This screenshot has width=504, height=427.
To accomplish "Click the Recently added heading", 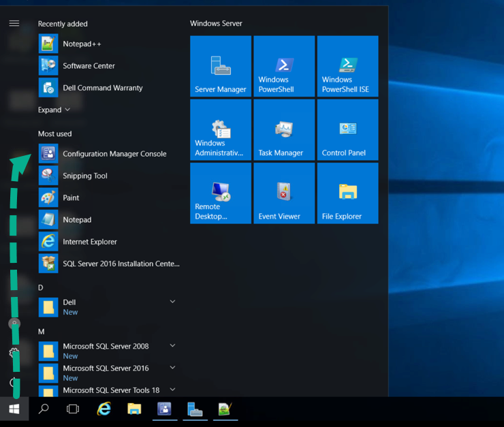I will [63, 24].
